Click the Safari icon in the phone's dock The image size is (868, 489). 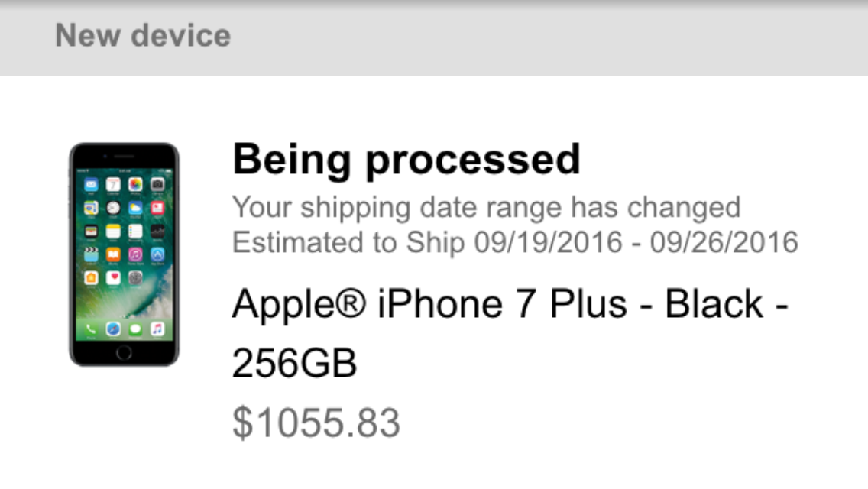[x=113, y=329]
